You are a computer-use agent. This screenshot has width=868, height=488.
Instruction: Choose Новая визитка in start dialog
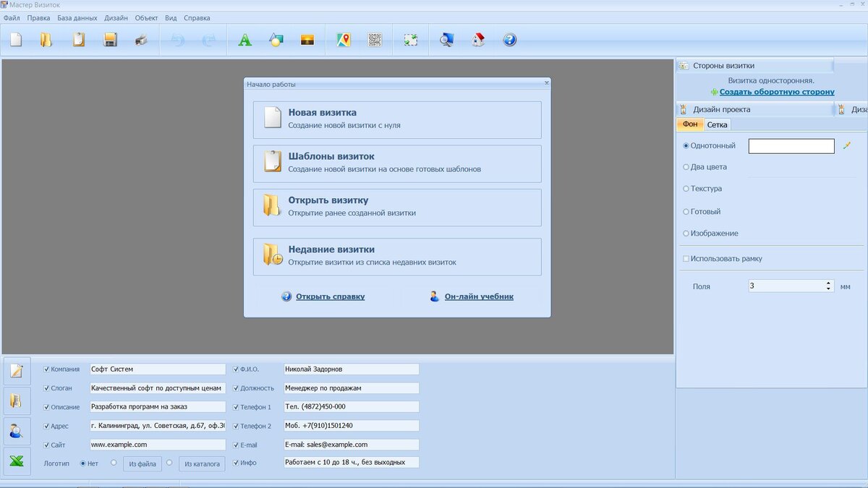tap(397, 119)
